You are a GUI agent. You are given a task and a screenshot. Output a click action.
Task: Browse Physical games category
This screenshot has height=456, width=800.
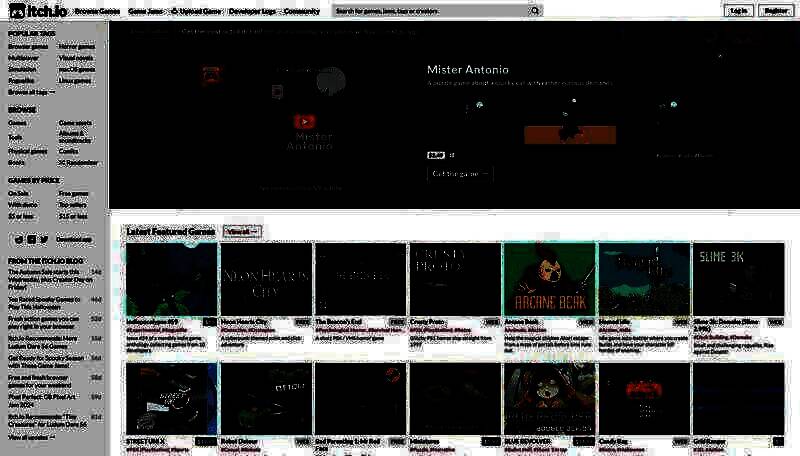click(28, 151)
